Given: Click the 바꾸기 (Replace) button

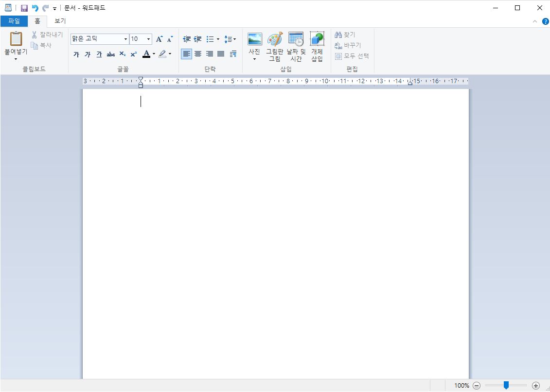Looking at the screenshot, I should (x=348, y=45).
